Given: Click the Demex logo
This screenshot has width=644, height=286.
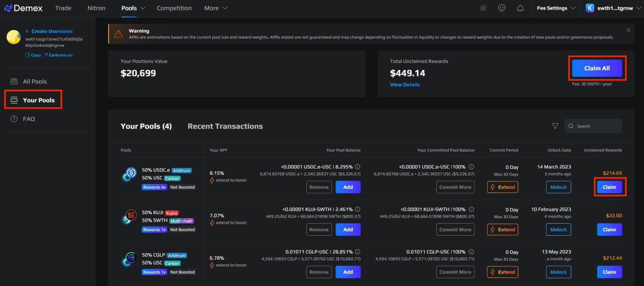Looking at the screenshot, I should pyautogui.click(x=23, y=8).
